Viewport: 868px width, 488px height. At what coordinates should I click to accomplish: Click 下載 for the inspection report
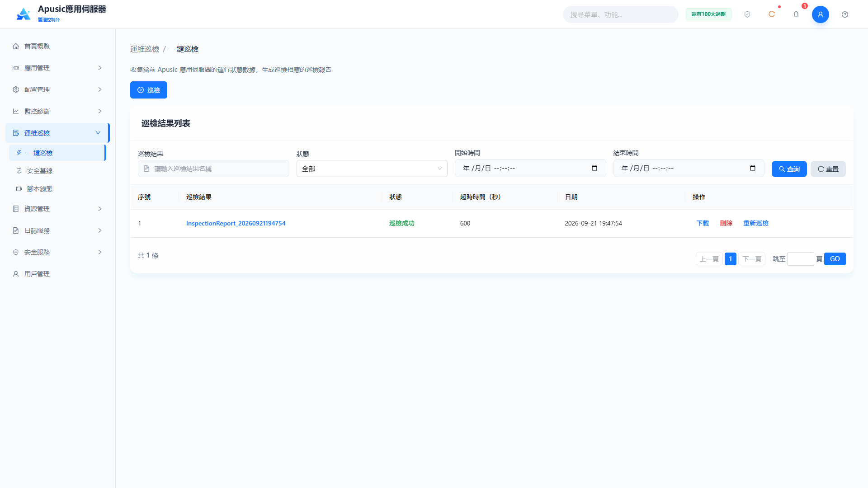(x=703, y=223)
